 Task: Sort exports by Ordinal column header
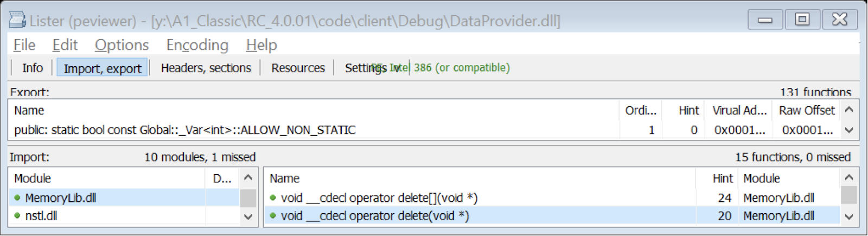click(640, 111)
